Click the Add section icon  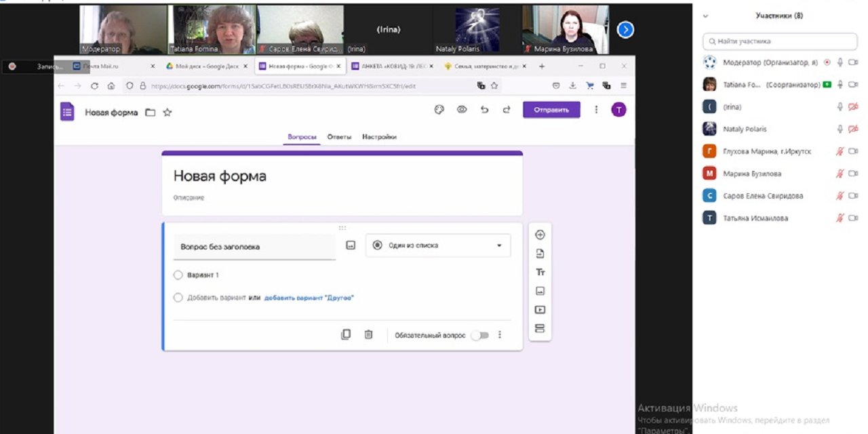point(540,329)
